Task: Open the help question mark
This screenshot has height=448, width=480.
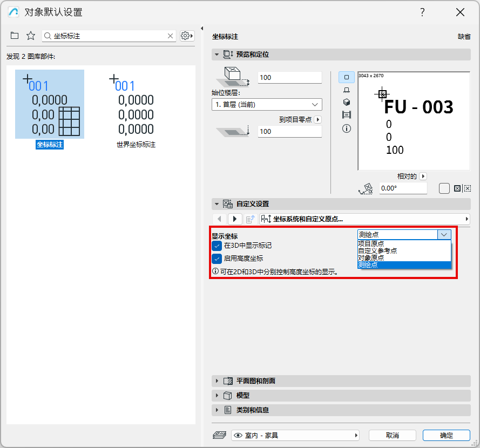Action: (x=422, y=12)
